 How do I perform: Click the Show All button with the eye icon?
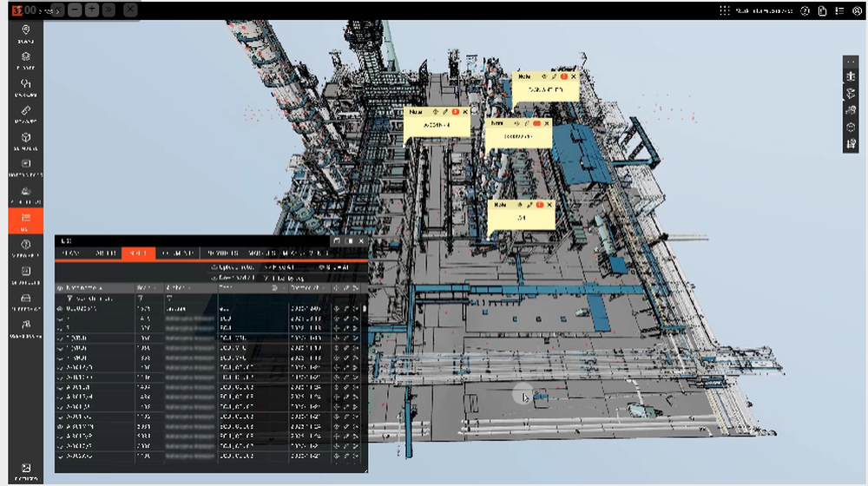pos(334,267)
